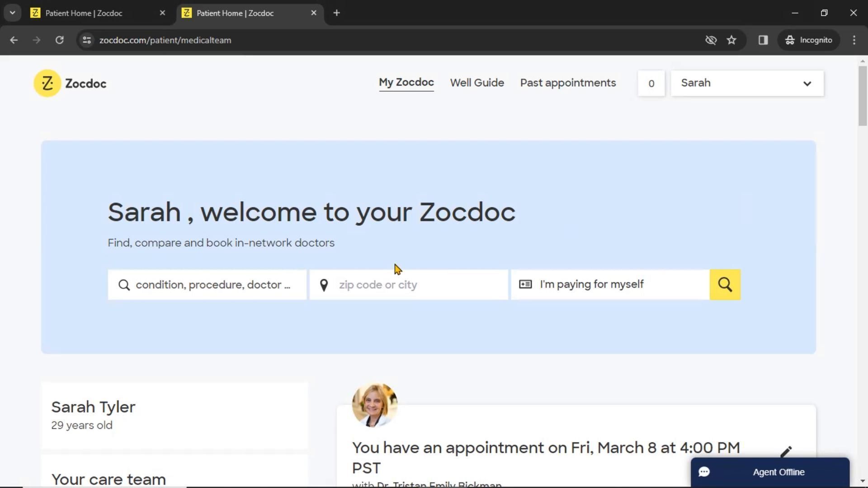
Task: Open the browser side panel
Action: tap(763, 40)
